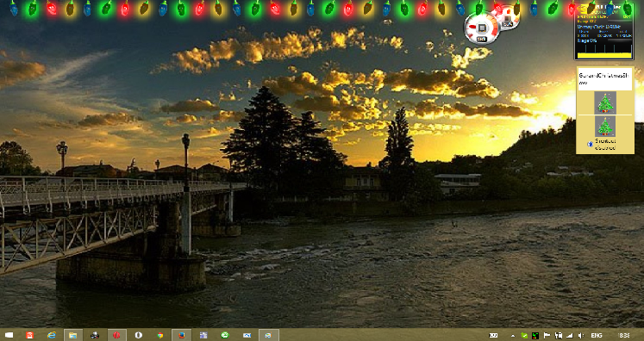
Task: Switch to the red Opera browser
Action: (116, 335)
